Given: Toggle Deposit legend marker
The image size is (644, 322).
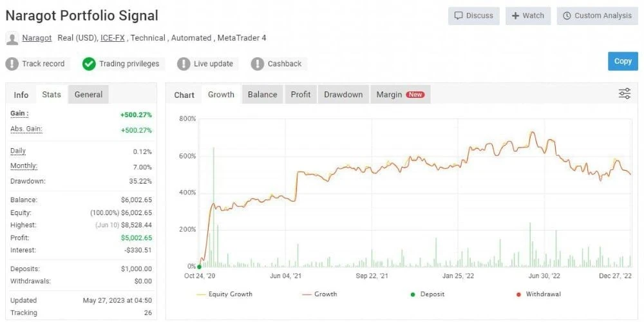Looking at the screenshot, I should click(x=427, y=294).
